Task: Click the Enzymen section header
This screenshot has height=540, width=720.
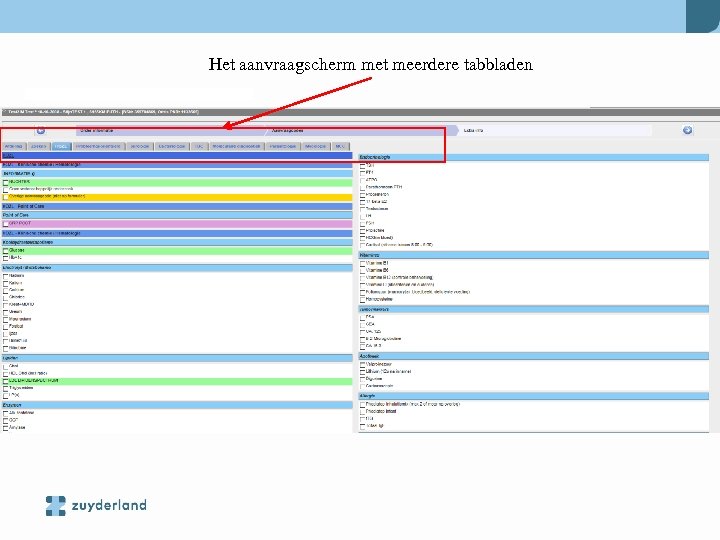Action: pos(177,405)
